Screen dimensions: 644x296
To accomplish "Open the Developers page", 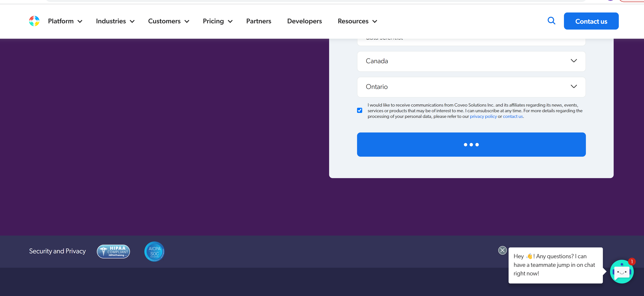I will [x=304, y=21].
